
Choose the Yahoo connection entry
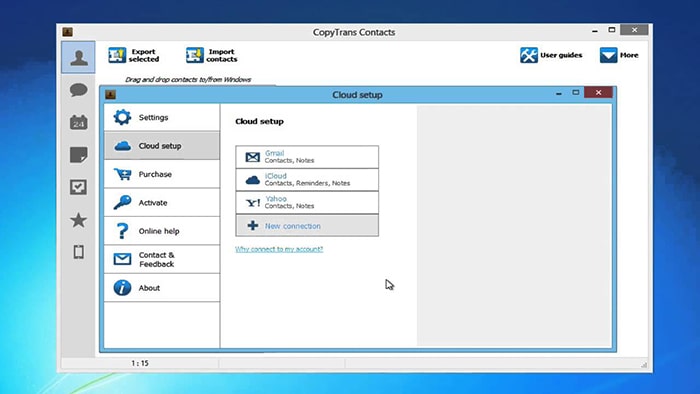point(307,202)
